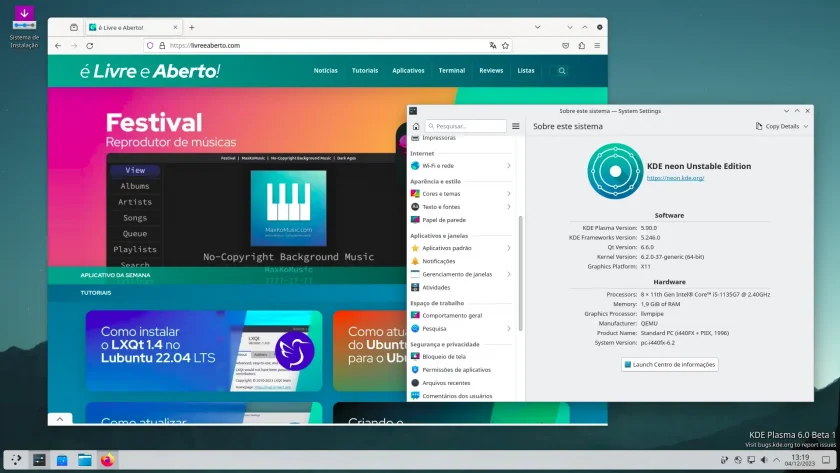The height and width of the screenshot is (473, 840).
Task: Open the KDE application launcher in the taskbar
Action: click(16, 460)
